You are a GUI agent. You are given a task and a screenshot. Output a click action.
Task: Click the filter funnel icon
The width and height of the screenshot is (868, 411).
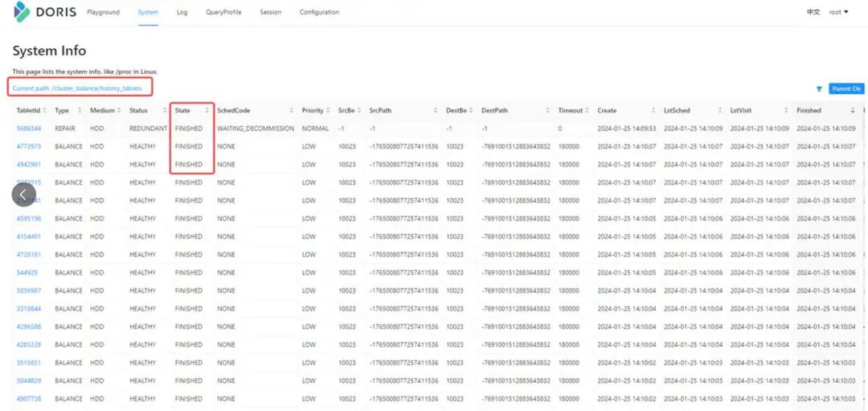point(819,88)
